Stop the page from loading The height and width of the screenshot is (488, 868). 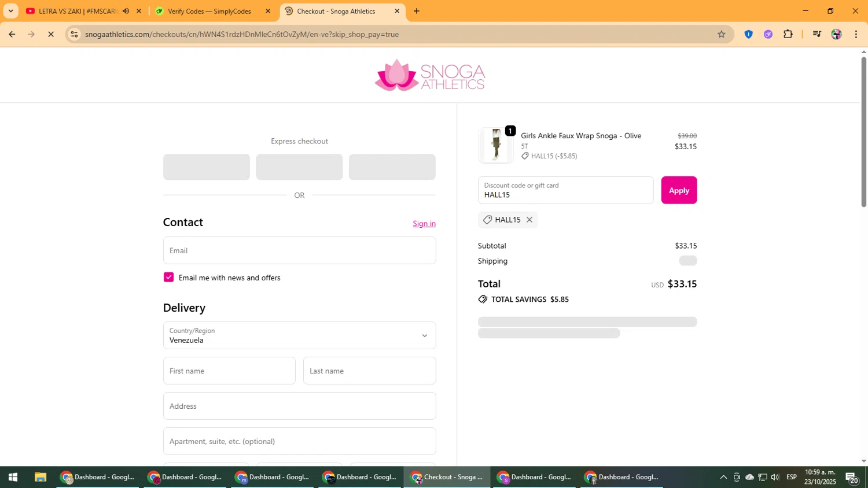coord(51,34)
